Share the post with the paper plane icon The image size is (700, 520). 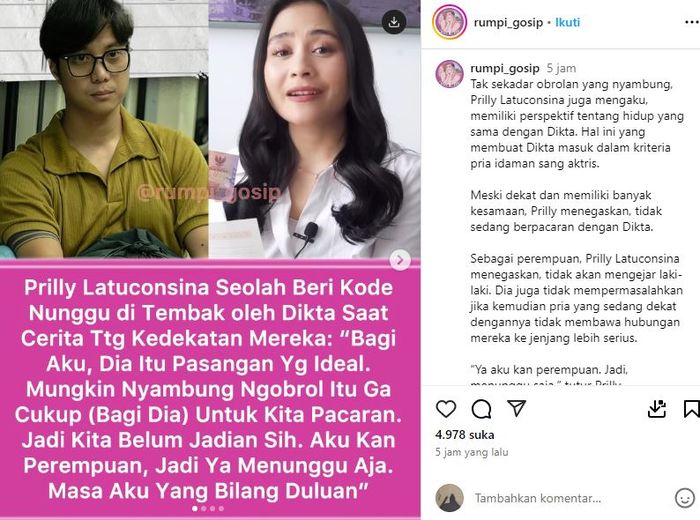point(517,408)
